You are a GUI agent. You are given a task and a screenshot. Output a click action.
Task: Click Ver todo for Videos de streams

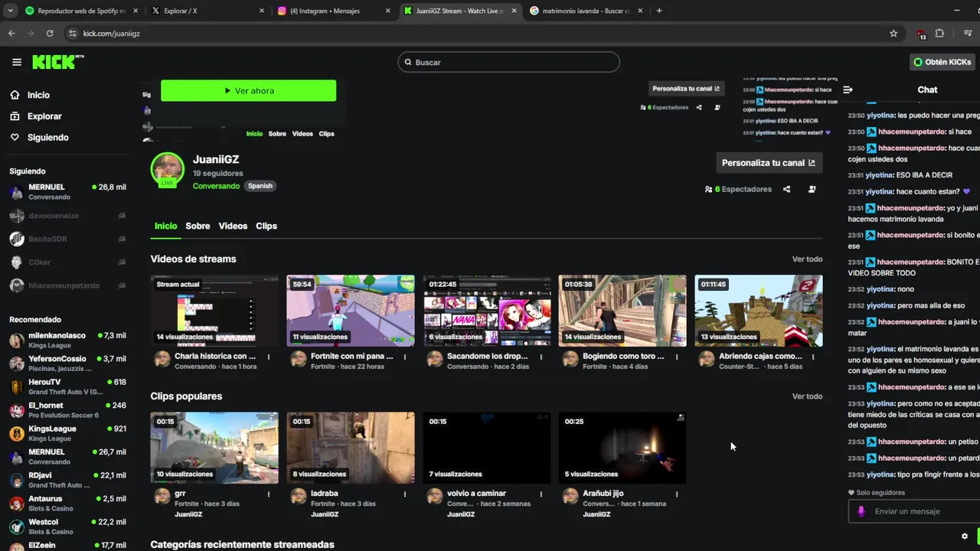[x=807, y=259]
